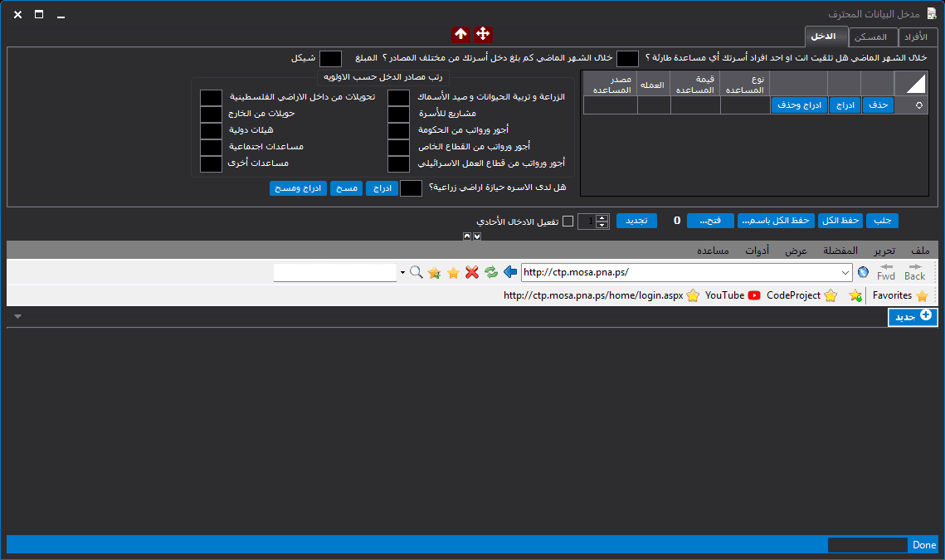Open the المفضلة menu
Image resolution: width=945 pixels, height=560 pixels.
tap(840, 251)
